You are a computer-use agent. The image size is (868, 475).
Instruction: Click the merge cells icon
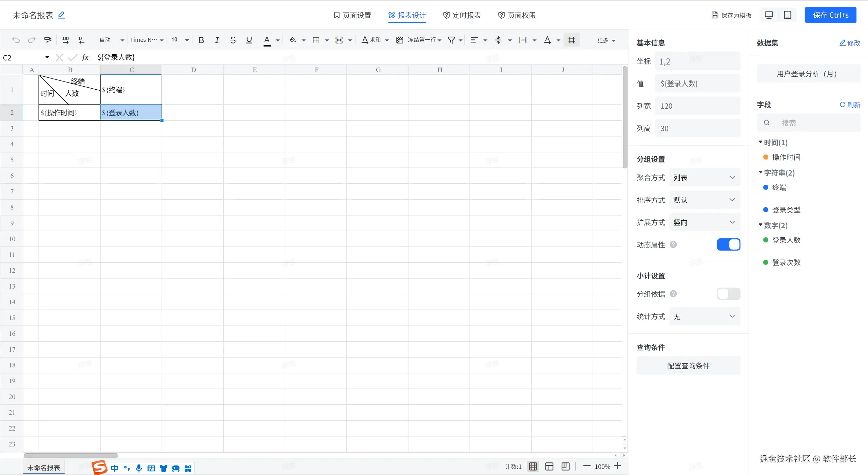click(339, 40)
